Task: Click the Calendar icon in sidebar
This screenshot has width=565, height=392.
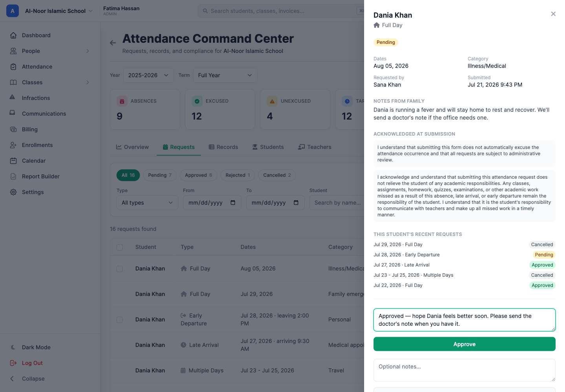Action: (13, 161)
